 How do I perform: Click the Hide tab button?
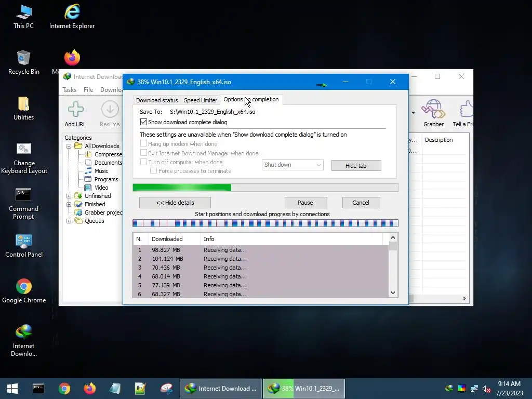click(356, 166)
